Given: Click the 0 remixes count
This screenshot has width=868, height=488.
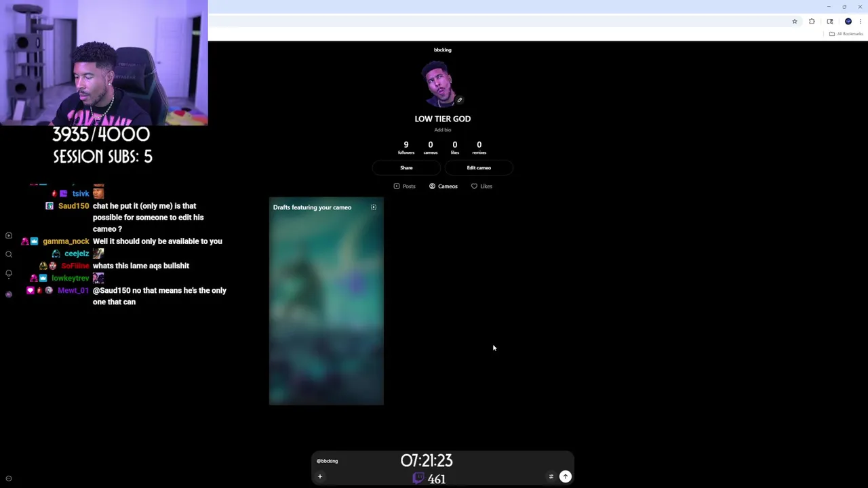Looking at the screenshot, I should [479, 147].
